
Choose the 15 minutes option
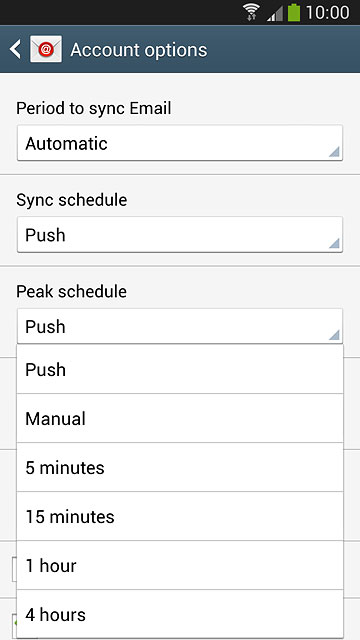pos(180,516)
